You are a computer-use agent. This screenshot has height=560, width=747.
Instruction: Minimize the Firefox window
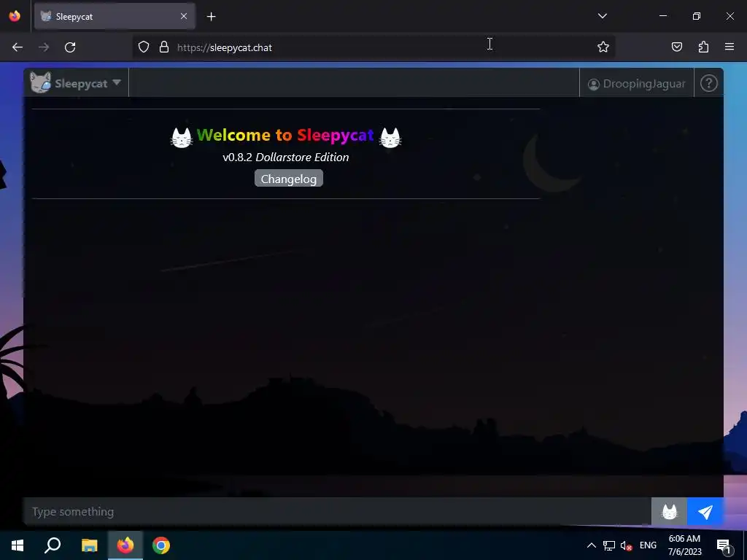point(662,16)
